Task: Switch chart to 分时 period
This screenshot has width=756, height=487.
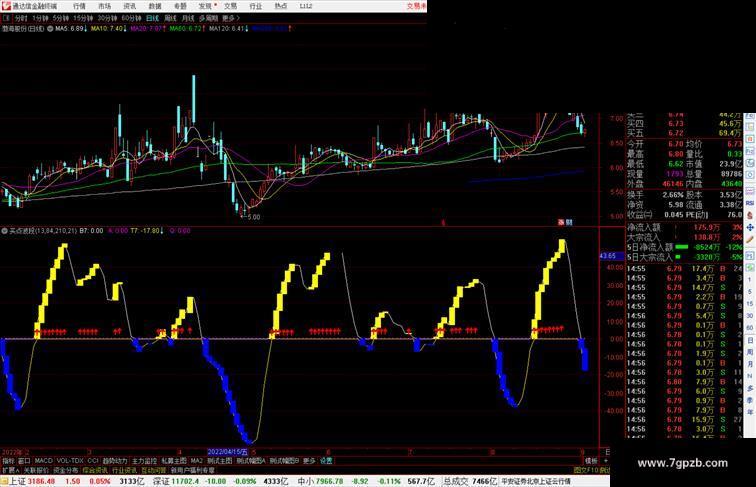Action: (x=21, y=18)
